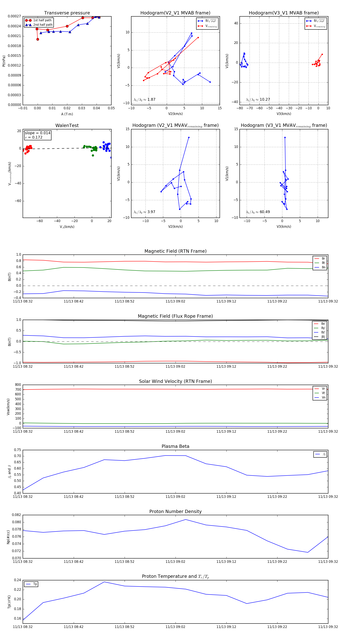
Task: Click the V_remaining legend entry in V2_V1 MVAB hodogram
Action: (207, 26)
